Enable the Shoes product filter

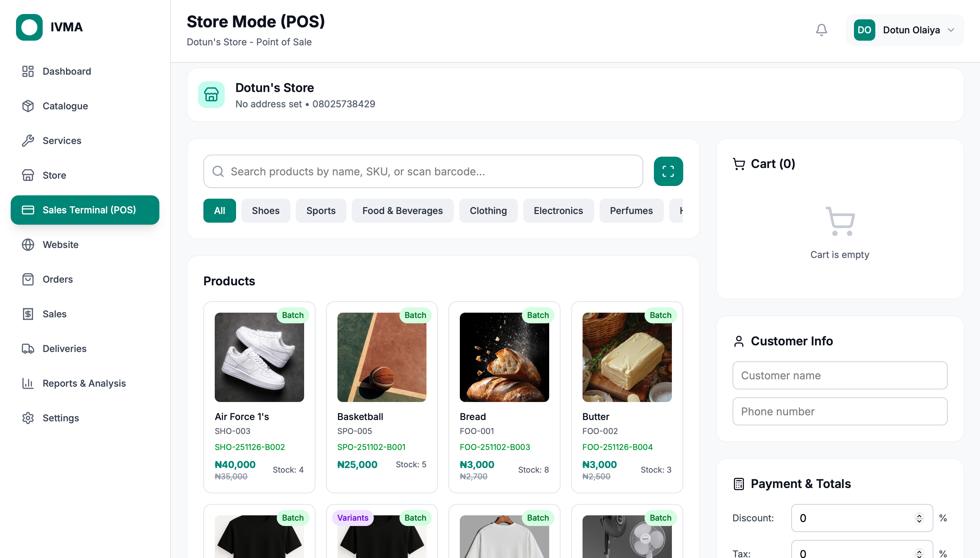(266, 210)
